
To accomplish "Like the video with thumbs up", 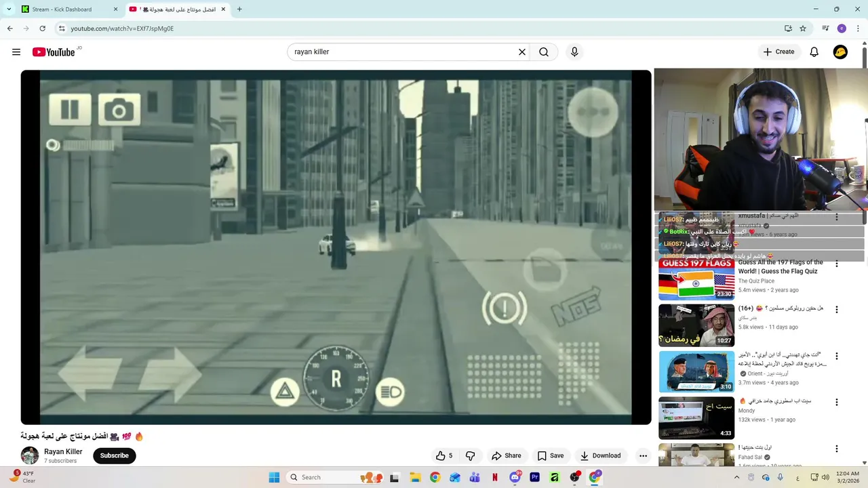I will tap(444, 456).
